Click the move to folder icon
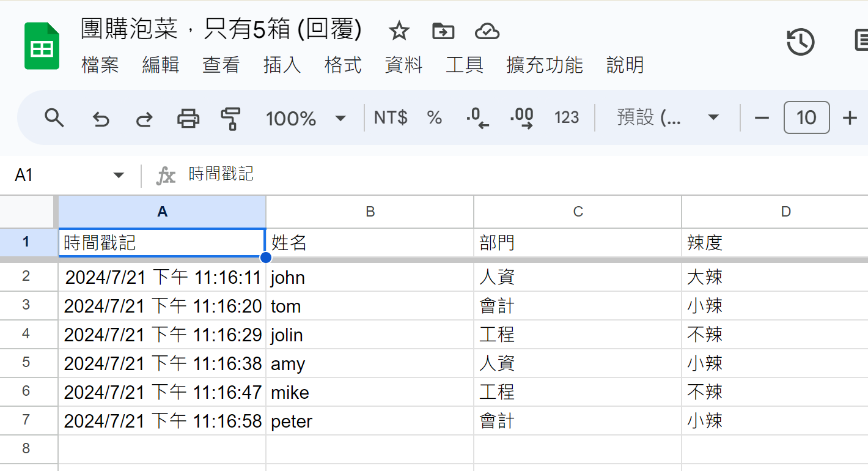868x471 pixels. [443, 31]
